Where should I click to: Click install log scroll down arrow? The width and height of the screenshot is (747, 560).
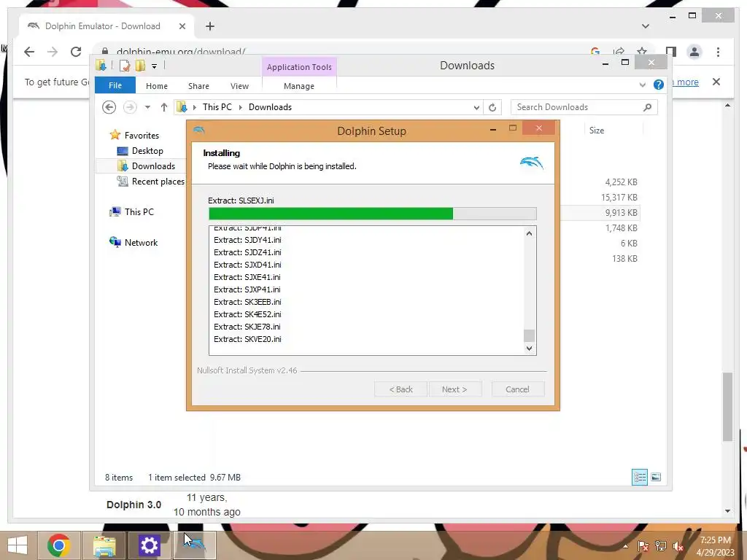529,348
